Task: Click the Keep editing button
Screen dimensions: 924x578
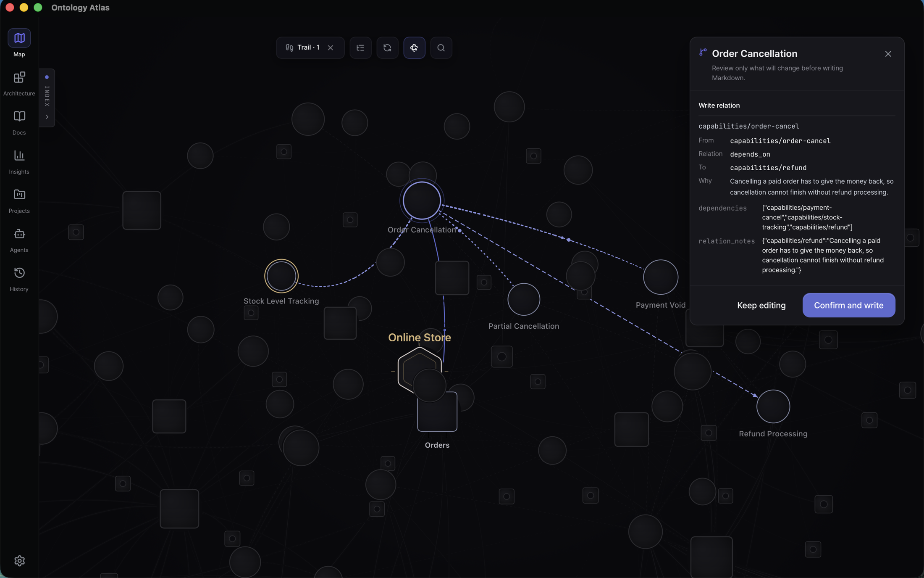Action: (761, 305)
